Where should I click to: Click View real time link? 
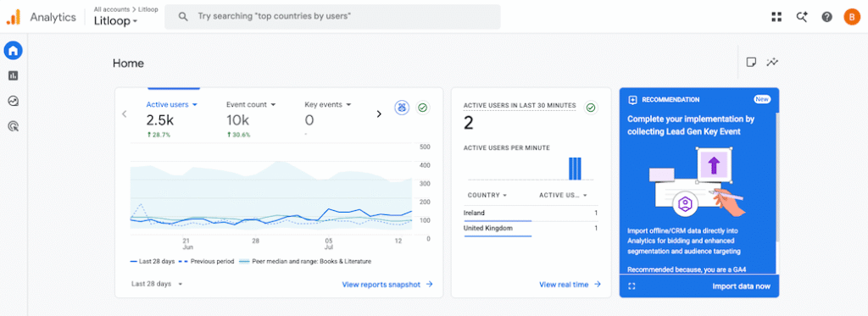(570, 285)
